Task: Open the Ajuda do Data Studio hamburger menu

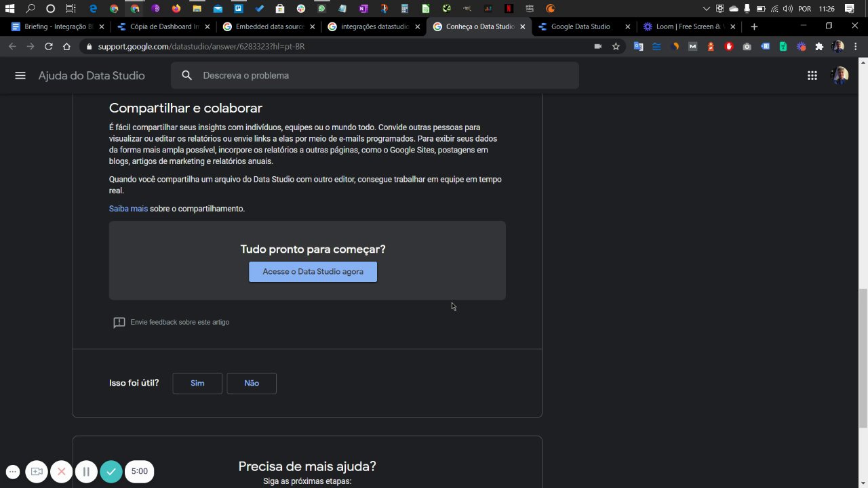Action: (20, 75)
